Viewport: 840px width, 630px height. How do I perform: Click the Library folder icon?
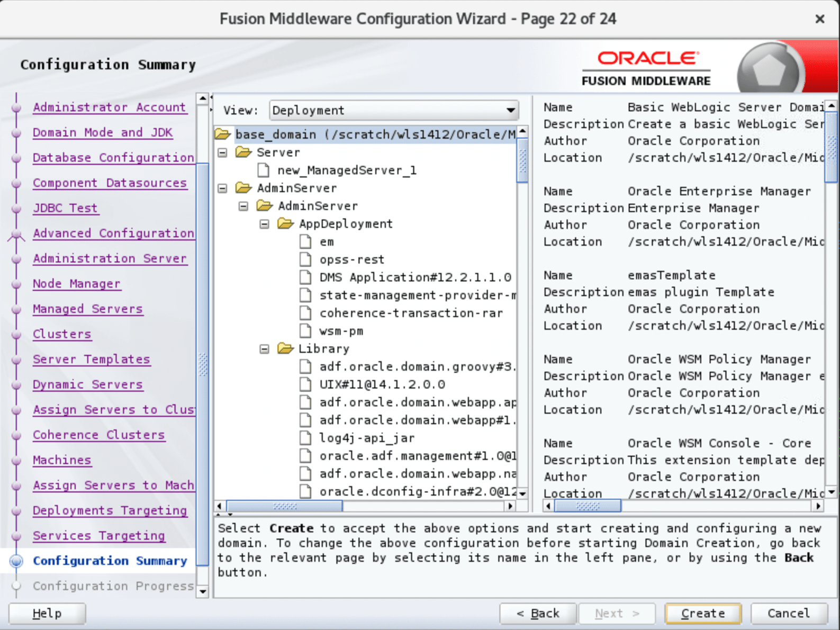coord(285,349)
